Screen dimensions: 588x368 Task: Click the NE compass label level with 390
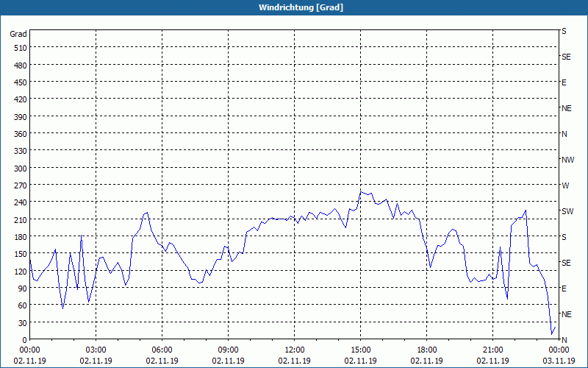(567, 108)
